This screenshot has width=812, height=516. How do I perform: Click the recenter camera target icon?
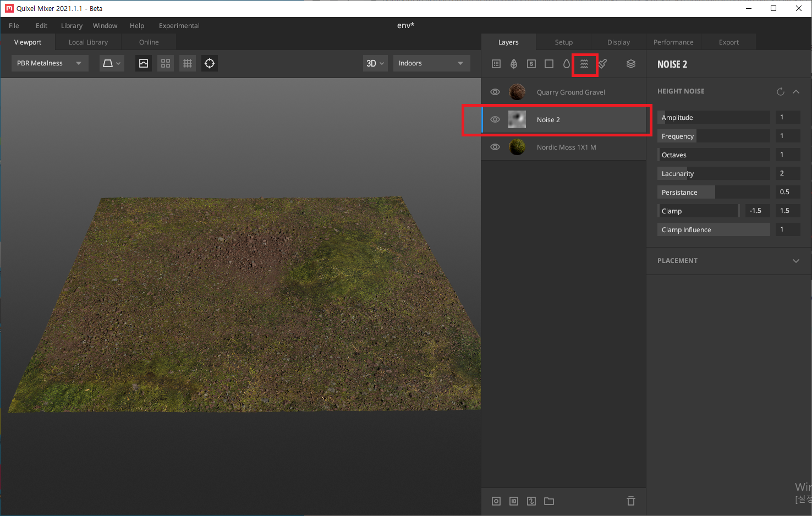click(210, 63)
